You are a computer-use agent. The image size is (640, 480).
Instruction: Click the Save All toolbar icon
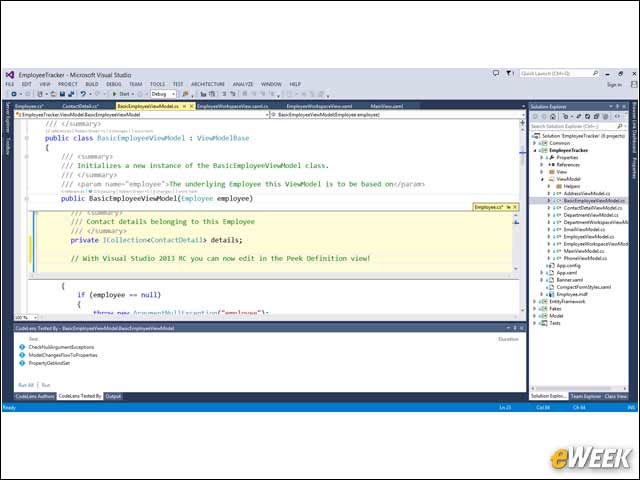(71, 94)
